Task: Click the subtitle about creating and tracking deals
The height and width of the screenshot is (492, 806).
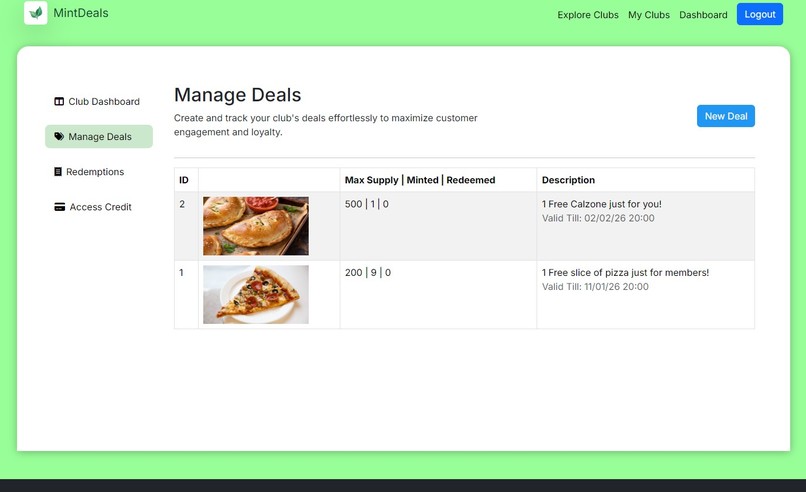Action: tap(325, 125)
